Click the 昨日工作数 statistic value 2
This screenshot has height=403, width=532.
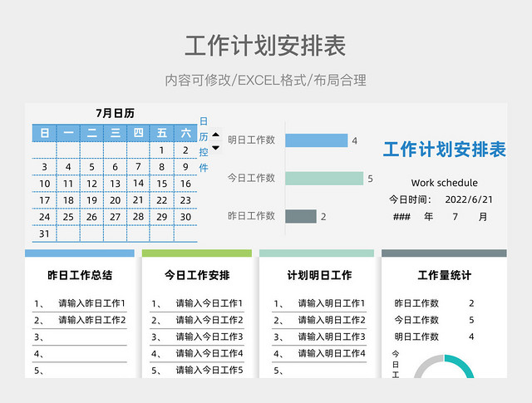(x=471, y=303)
